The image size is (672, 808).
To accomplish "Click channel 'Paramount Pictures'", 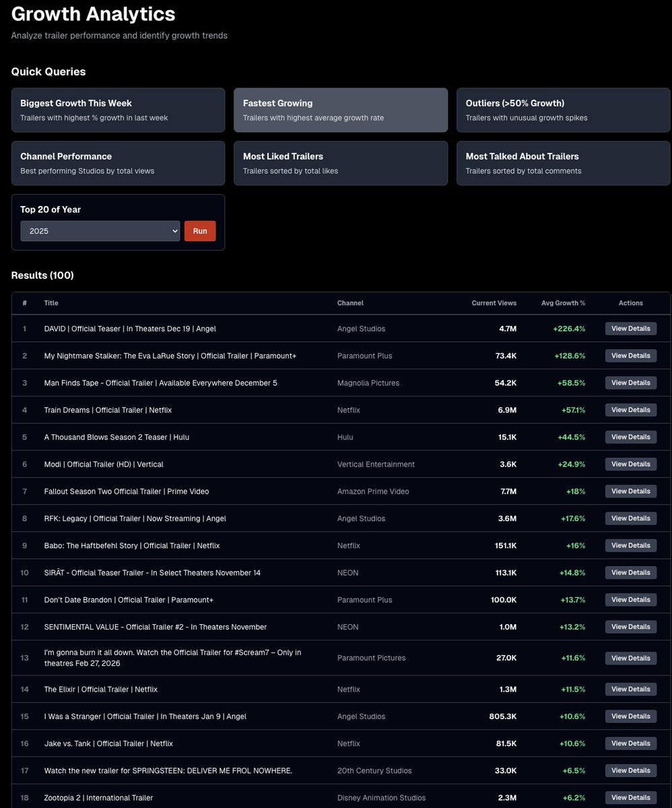I will click(372, 658).
